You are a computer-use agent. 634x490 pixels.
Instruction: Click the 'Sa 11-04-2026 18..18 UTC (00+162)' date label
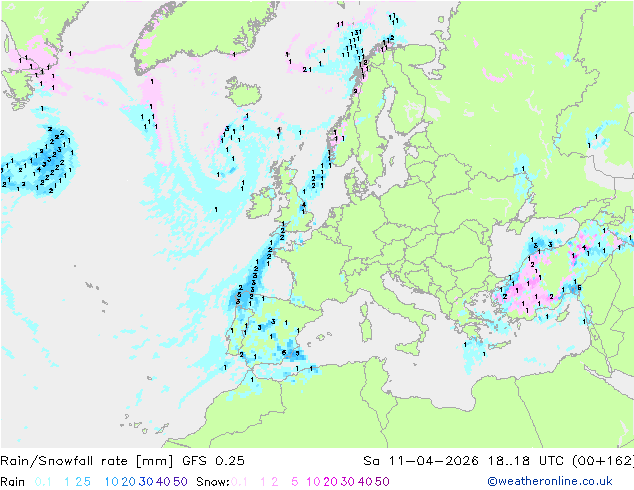pos(498,460)
